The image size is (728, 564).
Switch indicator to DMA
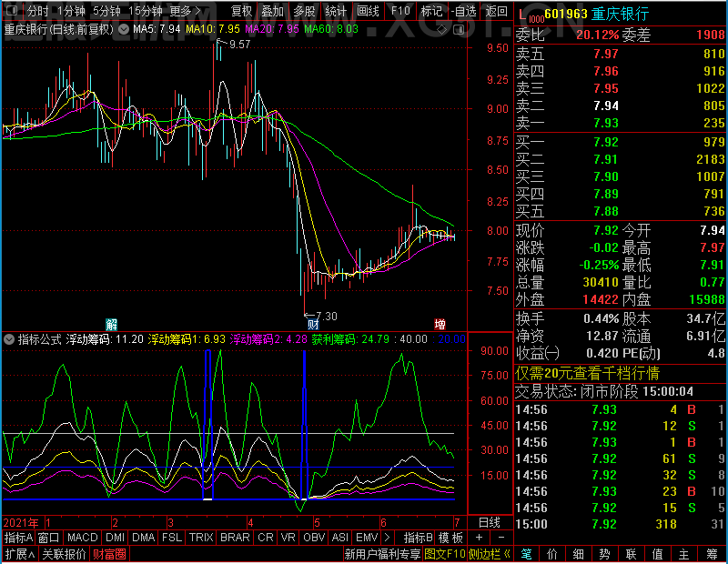(144, 538)
